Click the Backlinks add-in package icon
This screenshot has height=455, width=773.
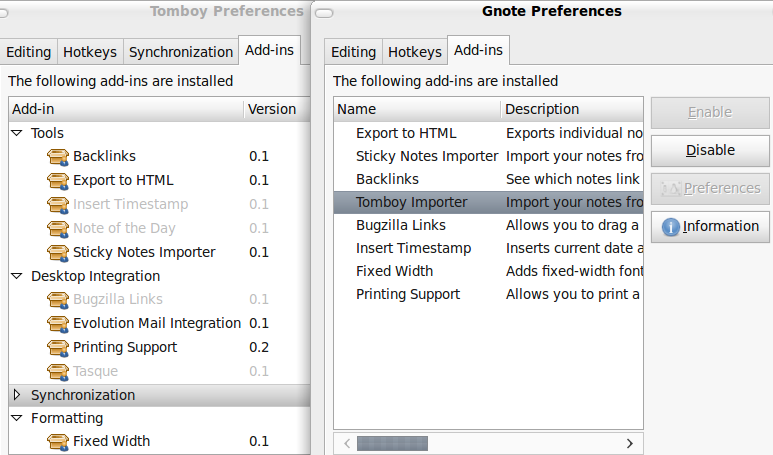click(58, 157)
